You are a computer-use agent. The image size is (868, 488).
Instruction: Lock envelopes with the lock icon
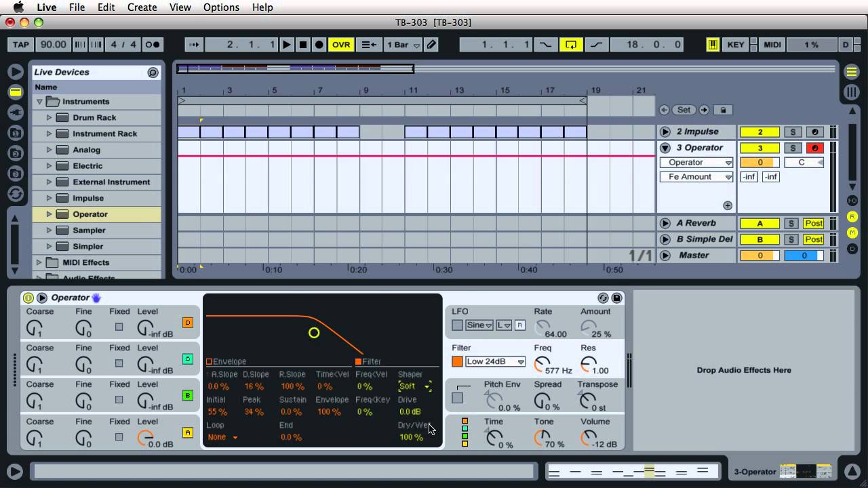pyautogui.click(x=723, y=110)
